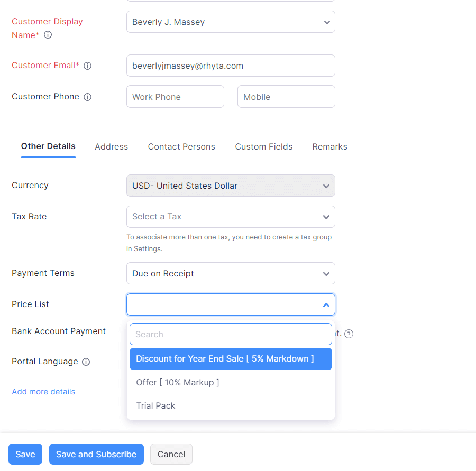The image size is (476, 471).
Task: Select the Remarks tab
Action: pyautogui.click(x=329, y=146)
